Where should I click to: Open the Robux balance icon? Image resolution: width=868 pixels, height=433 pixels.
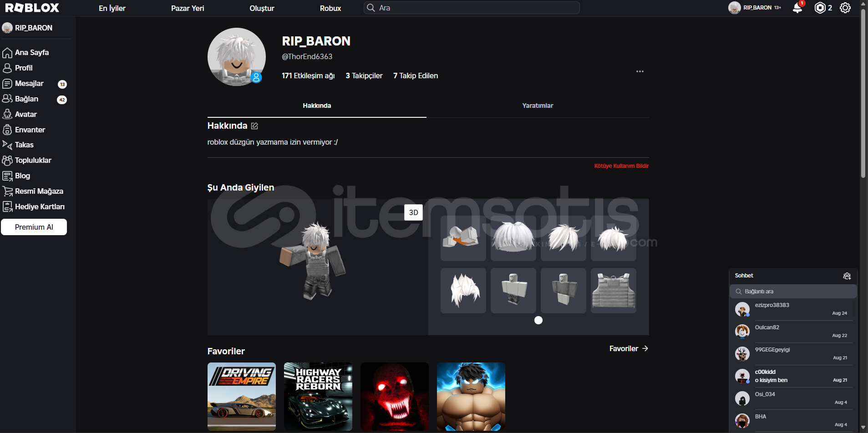pyautogui.click(x=820, y=8)
